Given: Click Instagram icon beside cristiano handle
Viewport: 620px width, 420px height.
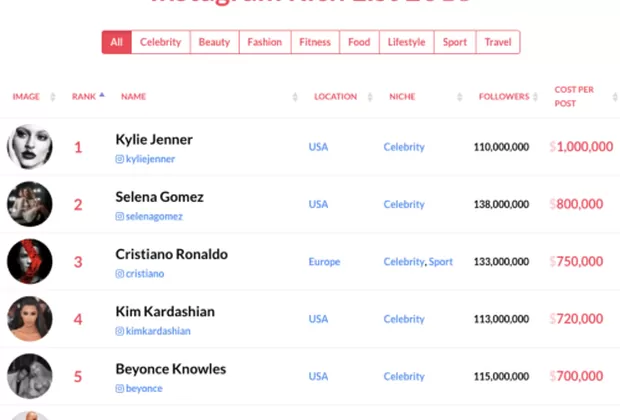Looking at the screenshot, I should tap(120, 273).
